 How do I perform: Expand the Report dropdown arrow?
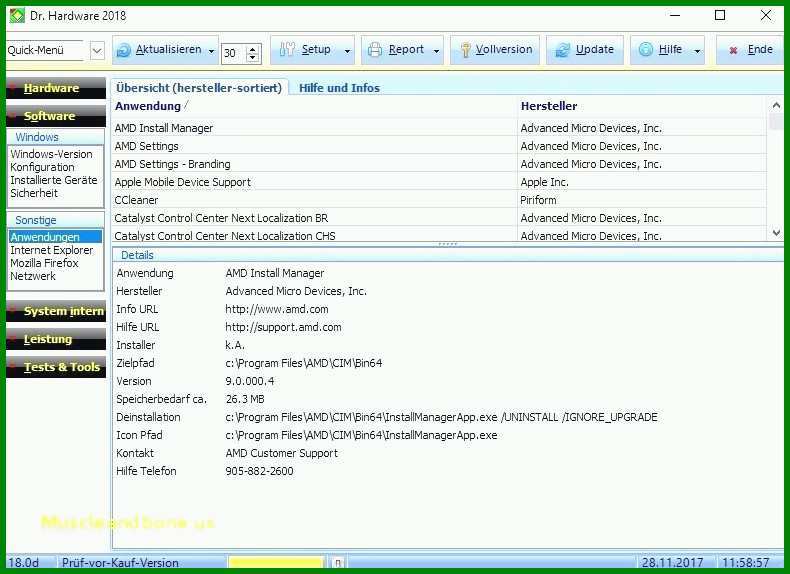click(x=436, y=51)
